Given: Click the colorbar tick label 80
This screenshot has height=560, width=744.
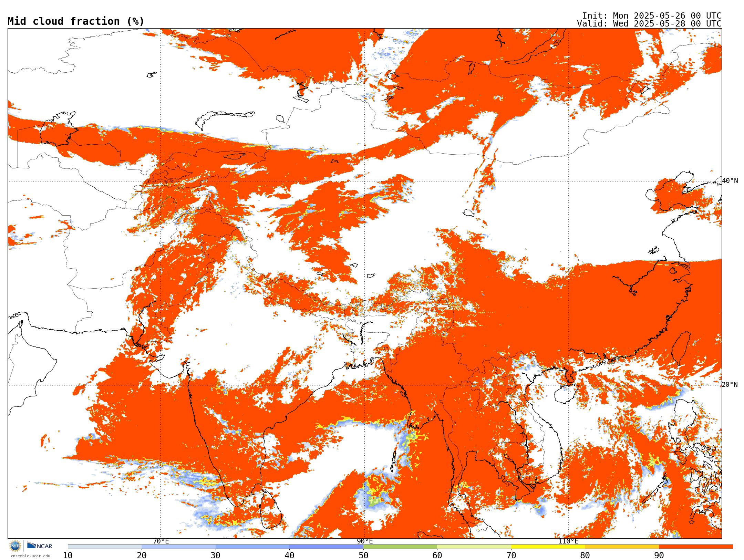Looking at the screenshot, I should click(585, 556).
